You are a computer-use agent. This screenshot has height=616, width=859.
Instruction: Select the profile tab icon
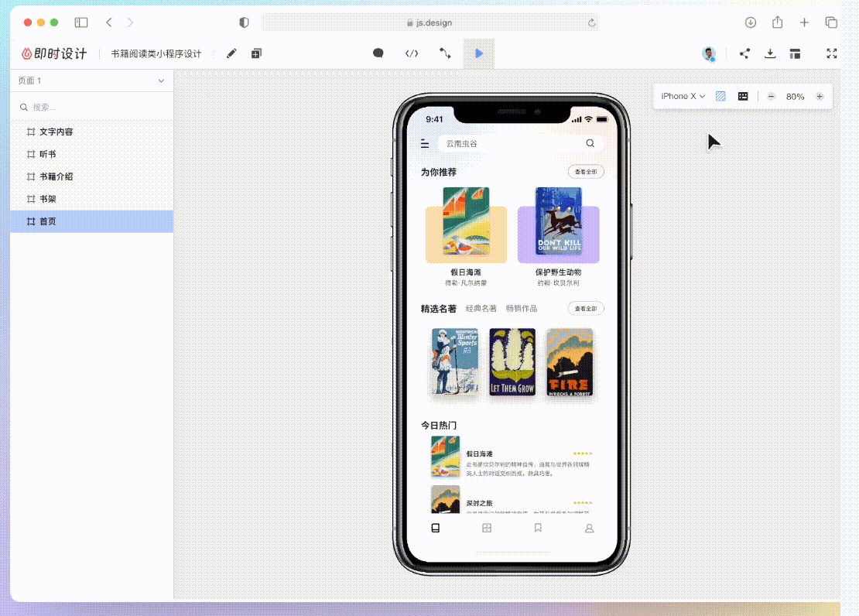(589, 529)
